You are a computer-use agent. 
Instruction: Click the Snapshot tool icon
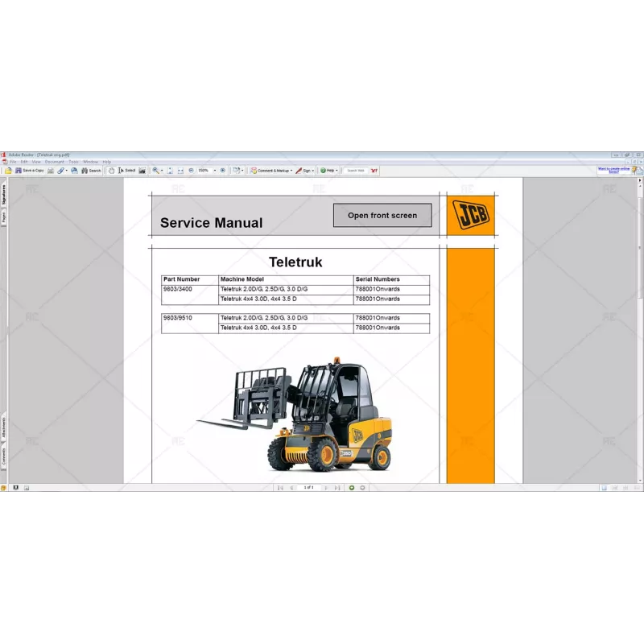click(x=142, y=170)
